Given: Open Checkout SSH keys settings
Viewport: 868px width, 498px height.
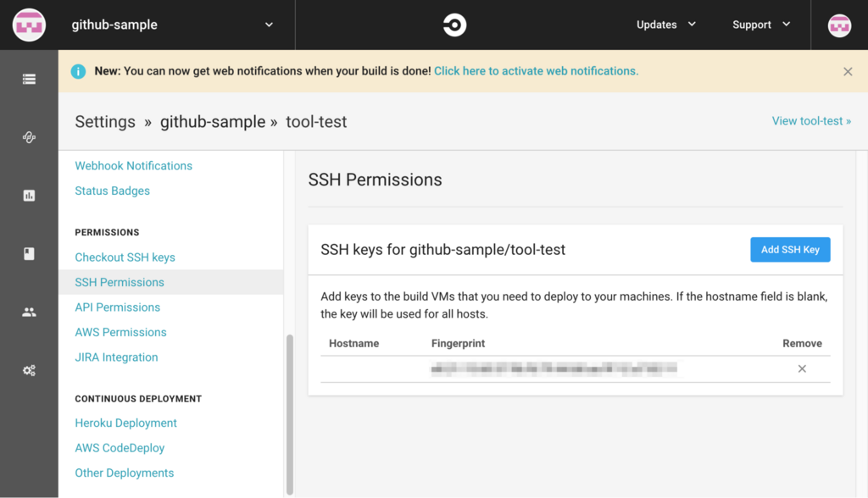Looking at the screenshot, I should (x=125, y=257).
